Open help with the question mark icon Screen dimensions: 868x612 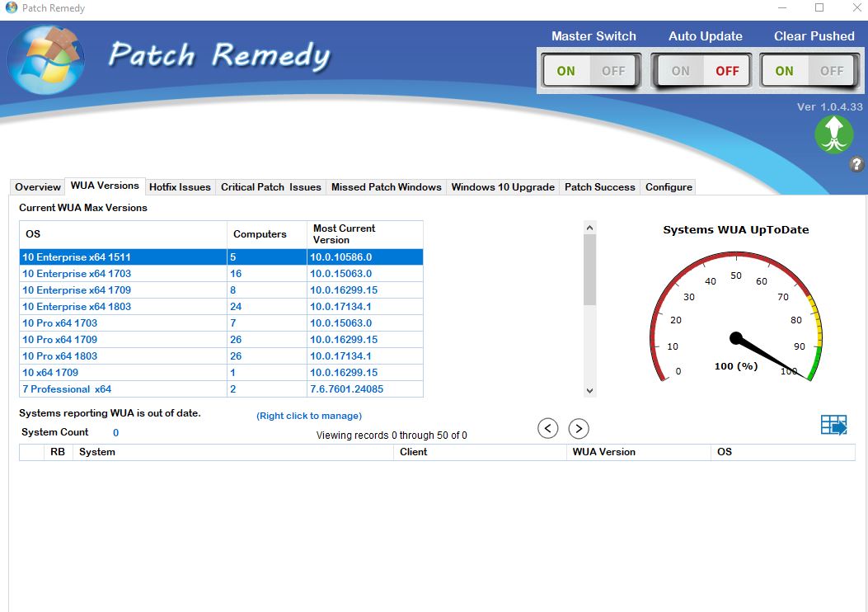click(x=856, y=165)
